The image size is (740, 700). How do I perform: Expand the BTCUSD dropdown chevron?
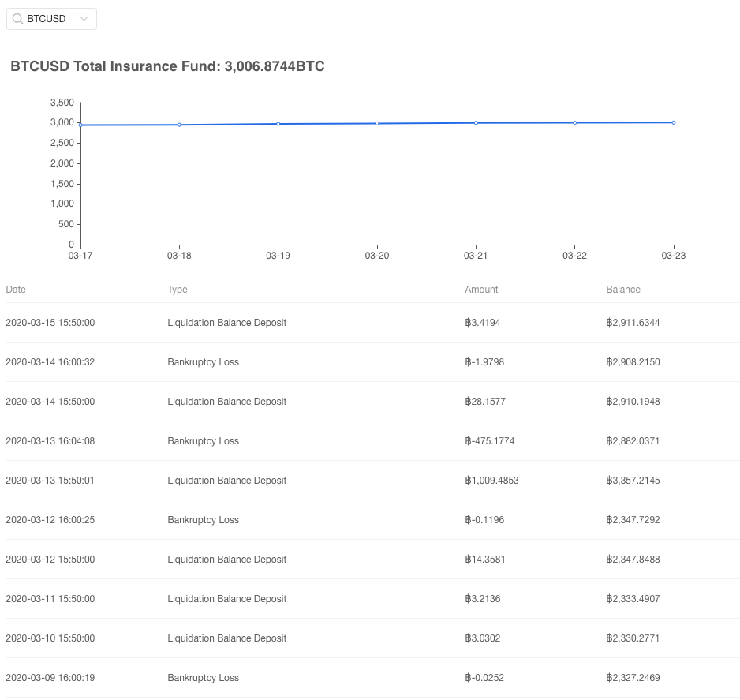click(x=84, y=19)
